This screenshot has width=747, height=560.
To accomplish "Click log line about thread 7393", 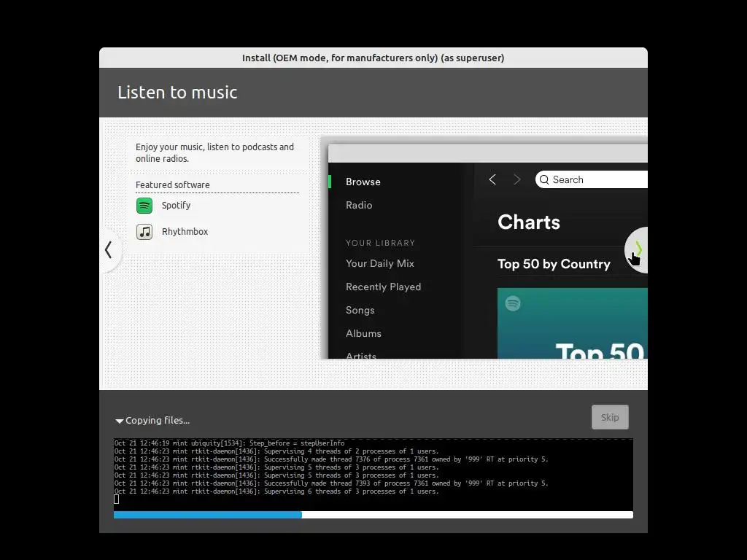I will (331, 483).
